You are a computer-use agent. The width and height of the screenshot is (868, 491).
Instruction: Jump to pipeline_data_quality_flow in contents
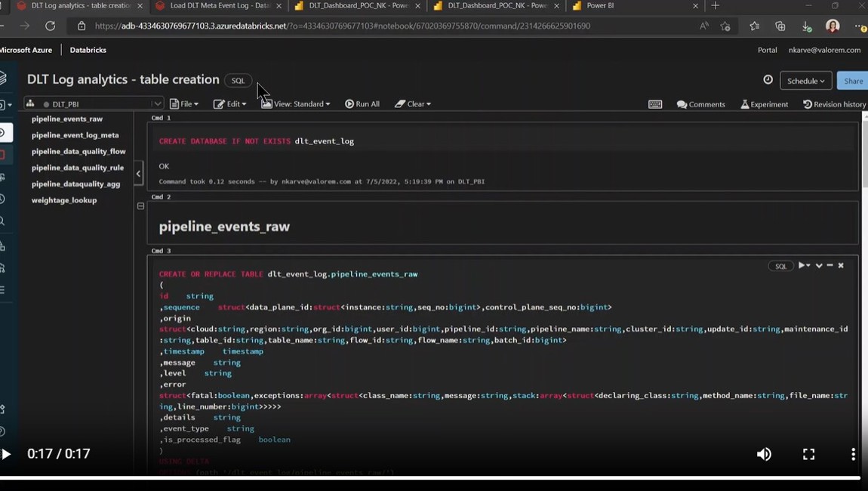pyautogui.click(x=78, y=152)
